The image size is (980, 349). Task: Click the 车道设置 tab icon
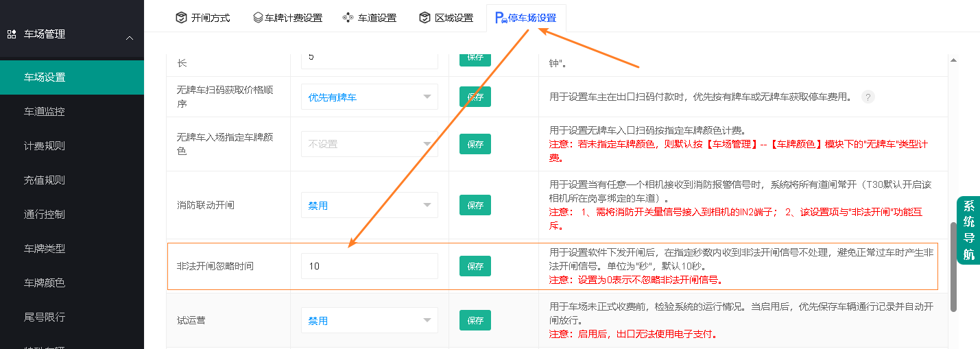pyautogui.click(x=348, y=18)
